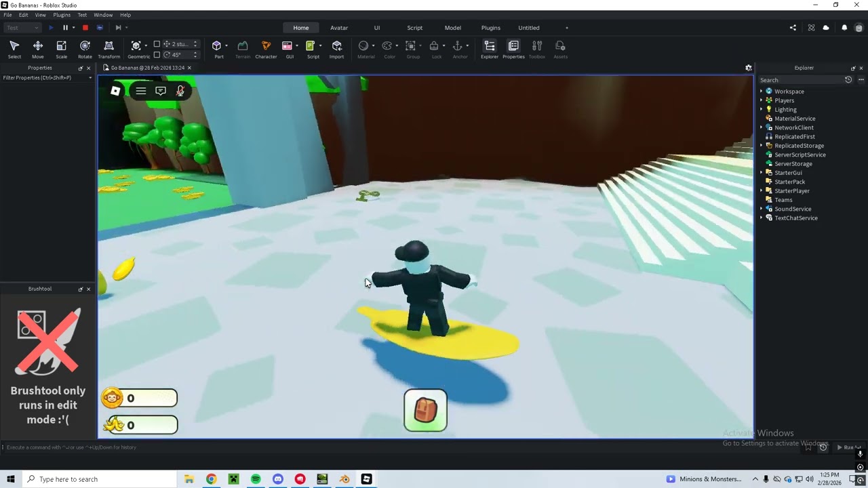Image resolution: width=868 pixels, height=488 pixels.
Task: Stop the playtest with red stop button
Action: click(85, 28)
